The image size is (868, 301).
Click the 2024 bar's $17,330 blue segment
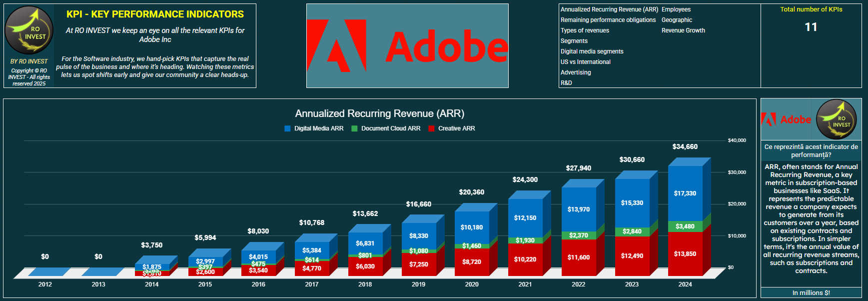(685, 193)
